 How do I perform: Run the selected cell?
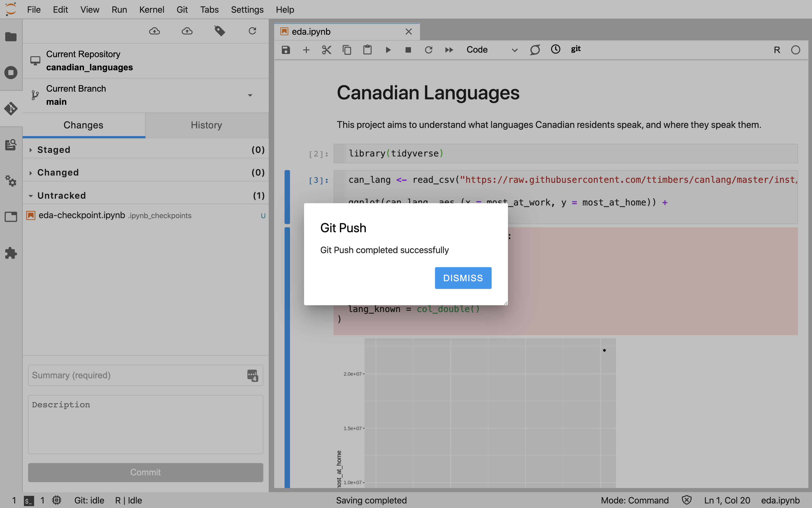coord(388,50)
